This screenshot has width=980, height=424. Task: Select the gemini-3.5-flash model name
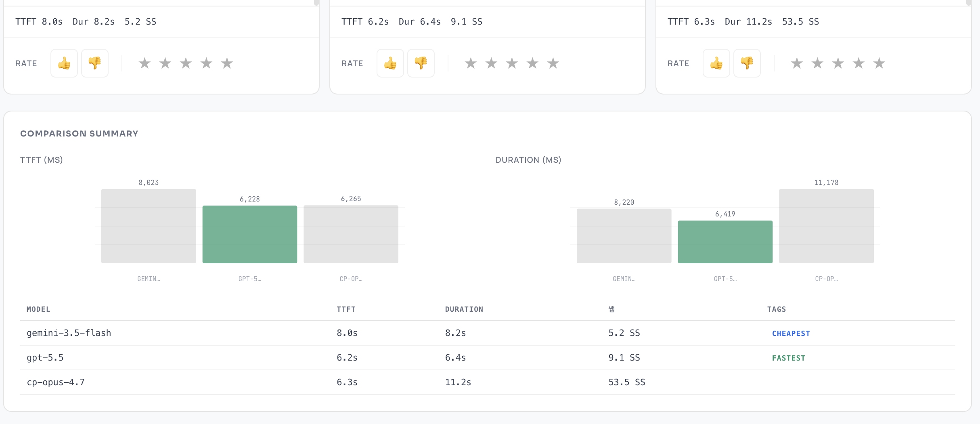(x=69, y=333)
